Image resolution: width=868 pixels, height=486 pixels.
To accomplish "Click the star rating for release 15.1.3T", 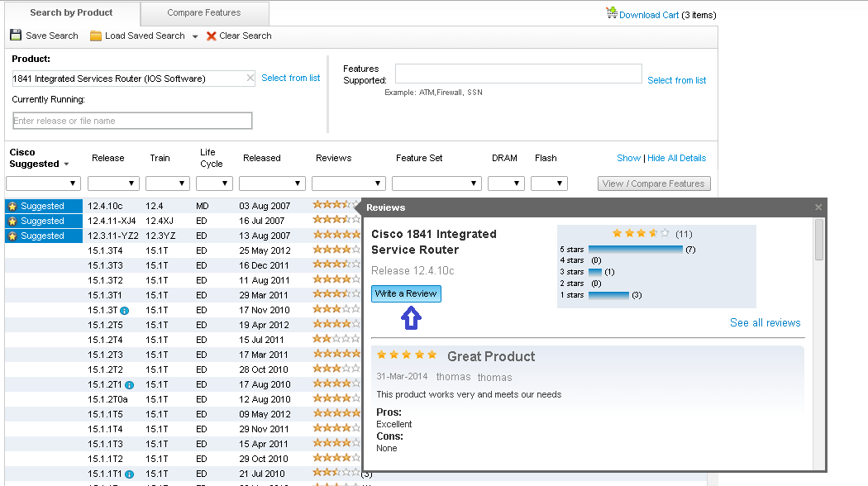I will click(336, 309).
